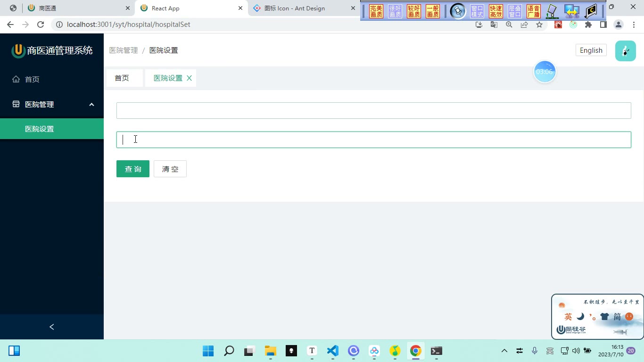Close the 医院设置 page tab

(x=190, y=78)
